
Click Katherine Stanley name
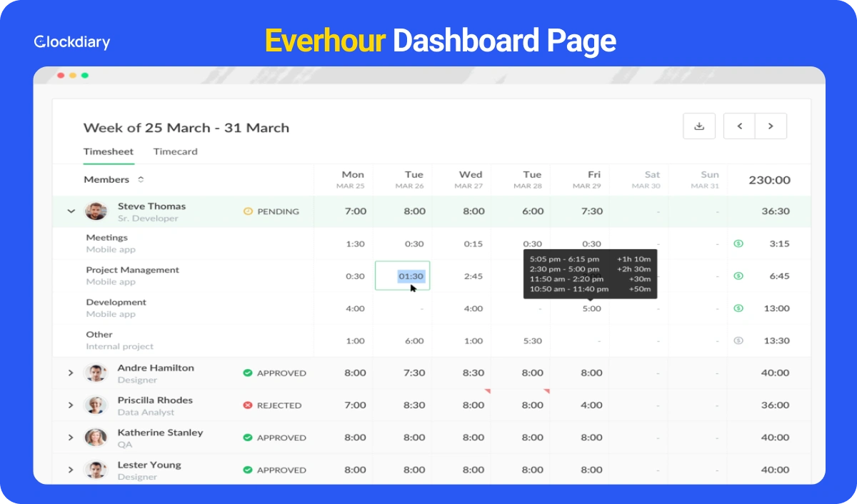pos(160,433)
